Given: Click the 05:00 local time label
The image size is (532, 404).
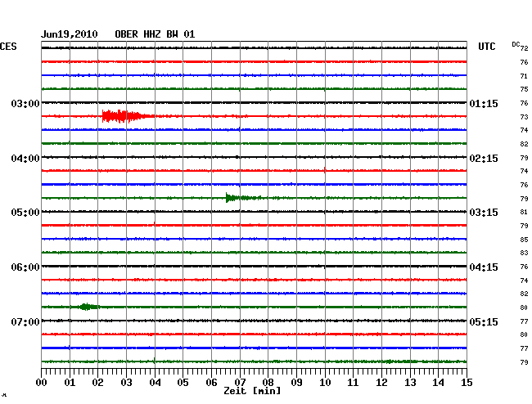Looking at the screenshot, I should (x=25, y=213).
